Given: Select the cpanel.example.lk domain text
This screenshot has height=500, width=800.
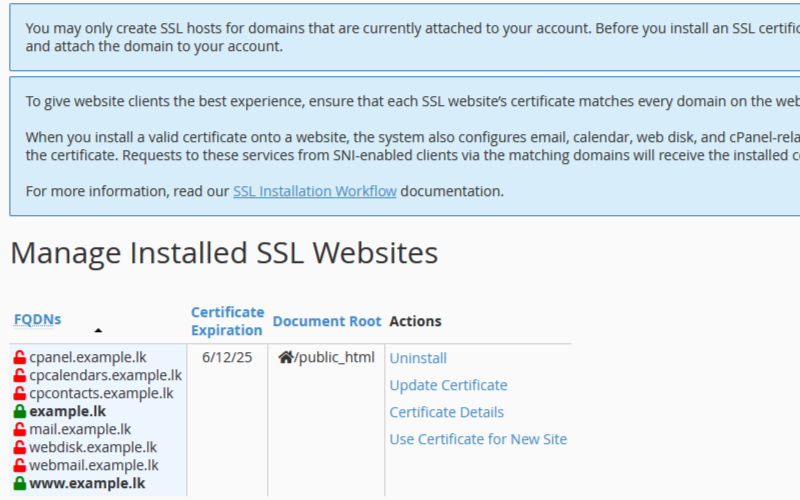Looking at the screenshot, I should tap(88, 357).
